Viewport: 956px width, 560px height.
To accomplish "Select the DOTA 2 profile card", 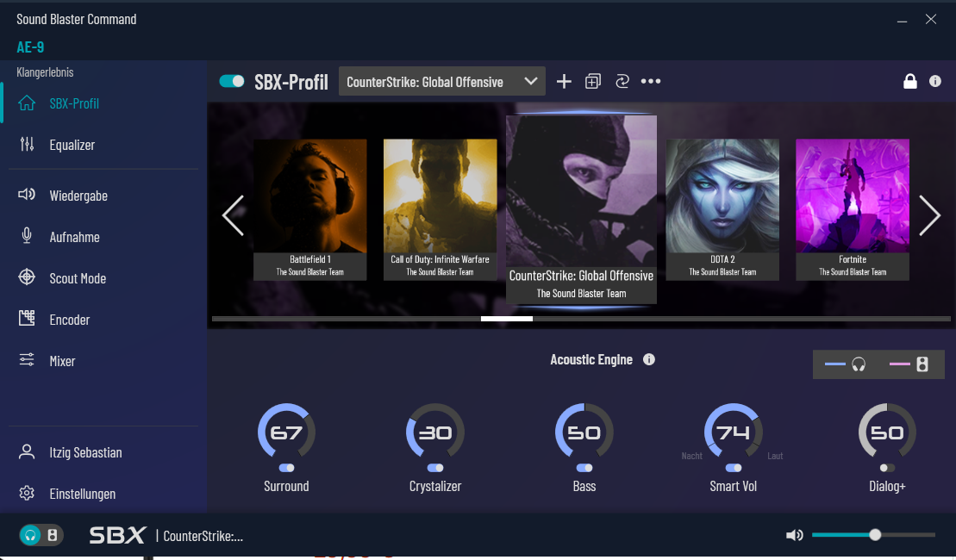I will point(722,209).
